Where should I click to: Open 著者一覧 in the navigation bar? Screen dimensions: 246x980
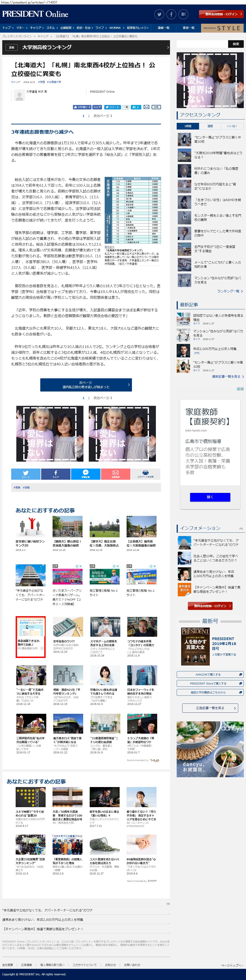click(189, 28)
